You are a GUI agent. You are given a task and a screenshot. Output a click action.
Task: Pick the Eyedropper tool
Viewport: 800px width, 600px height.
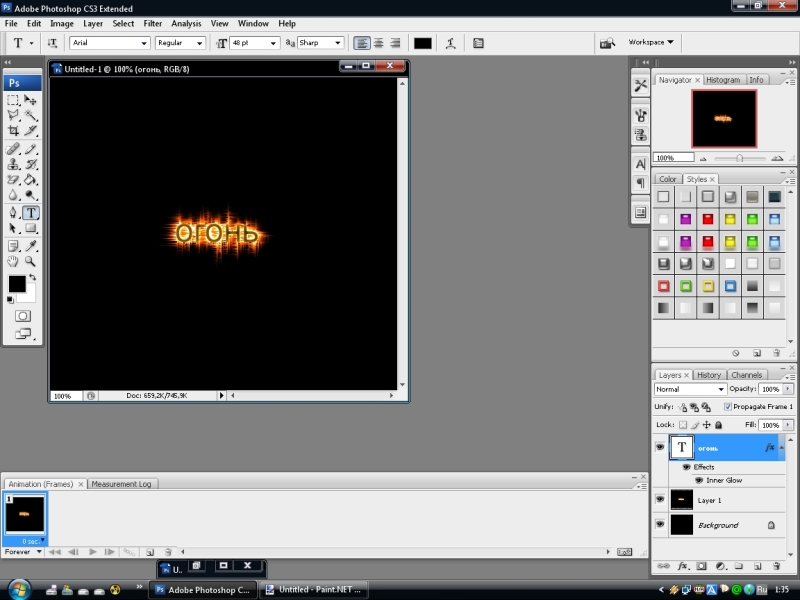[x=31, y=245]
